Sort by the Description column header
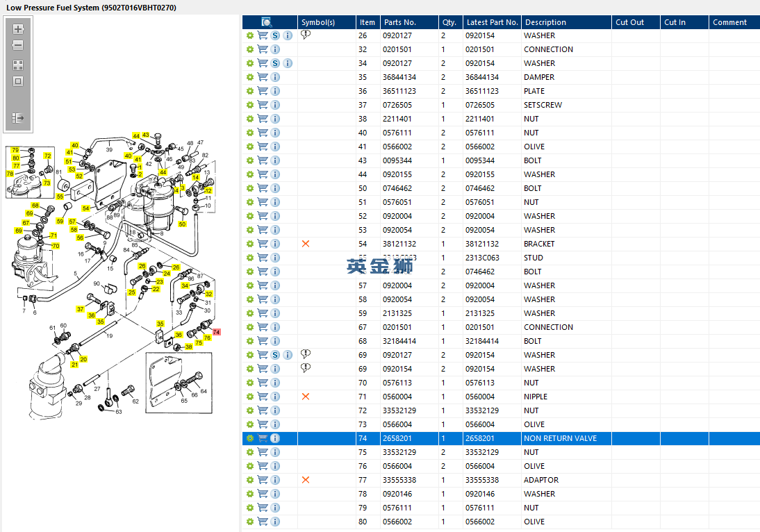The image size is (760, 532). [x=566, y=22]
